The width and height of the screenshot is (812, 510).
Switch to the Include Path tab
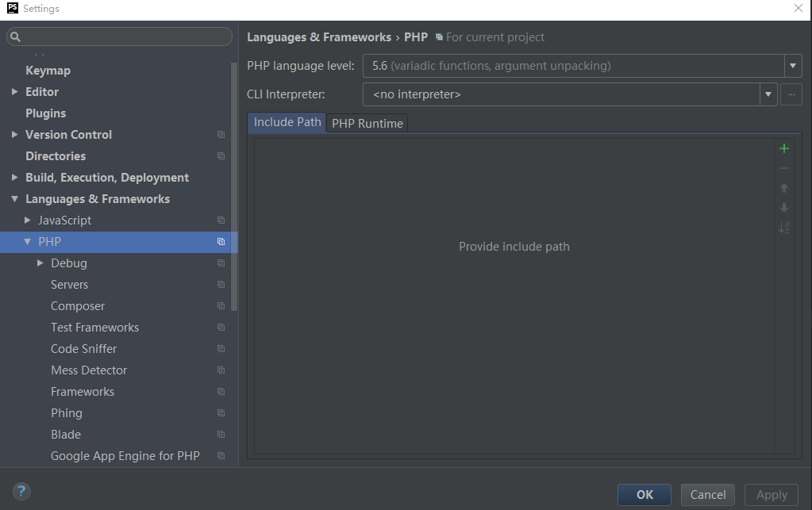(x=287, y=123)
